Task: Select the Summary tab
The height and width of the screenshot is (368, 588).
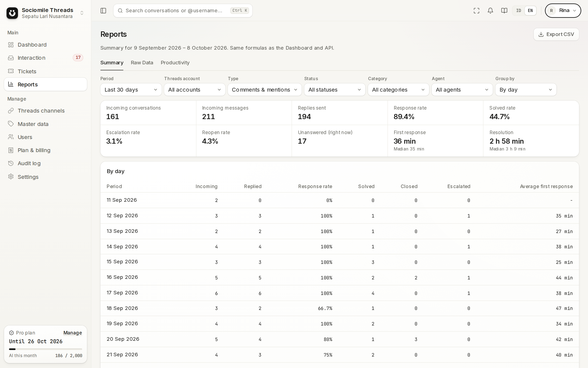Action: click(112, 63)
